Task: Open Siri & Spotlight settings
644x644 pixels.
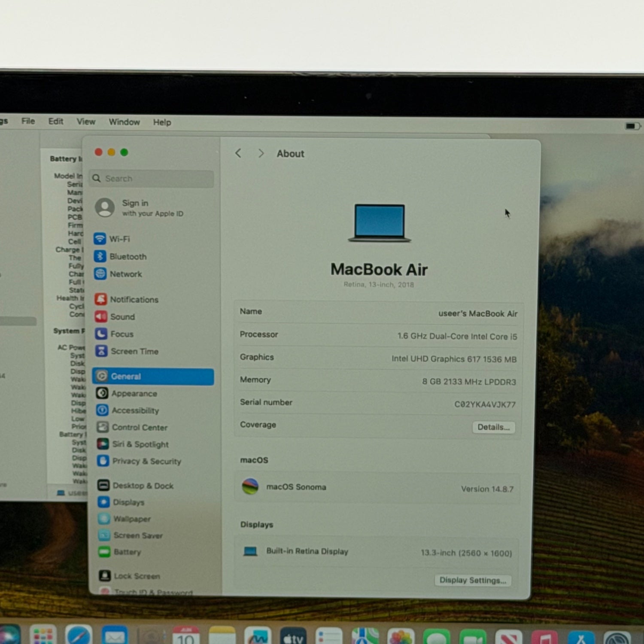Action: 133,444
